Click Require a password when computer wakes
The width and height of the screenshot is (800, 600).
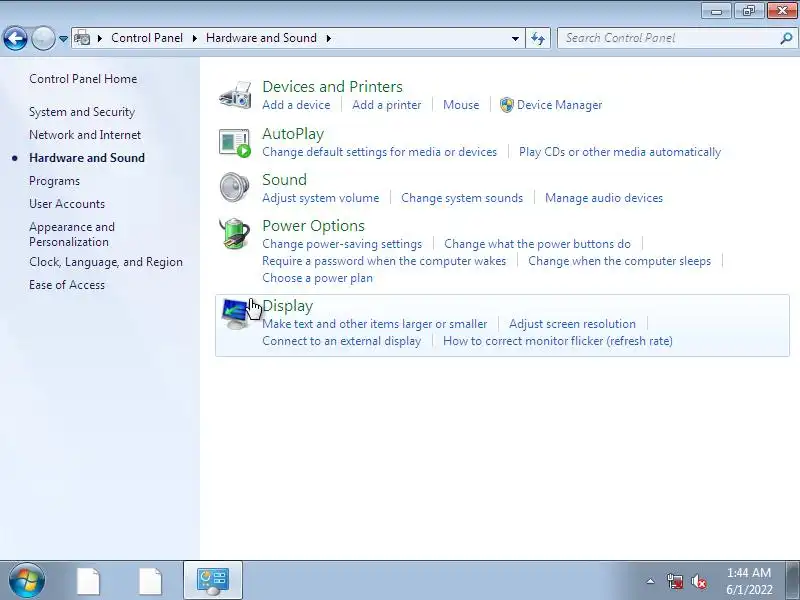(384, 261)
